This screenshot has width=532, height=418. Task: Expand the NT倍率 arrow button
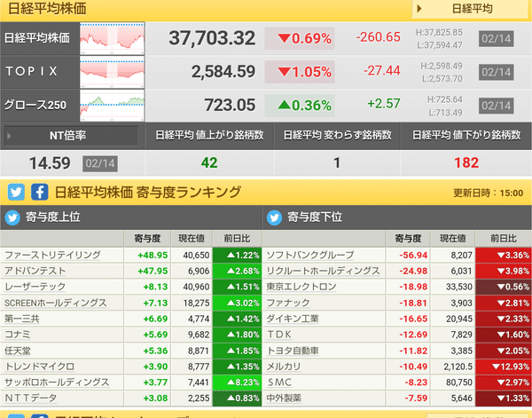click(x=71, y=136)
